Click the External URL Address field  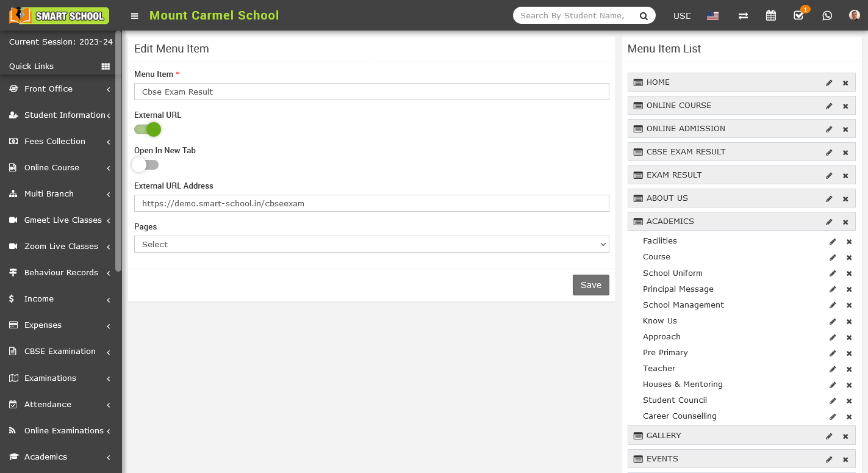tap(371, 203)
